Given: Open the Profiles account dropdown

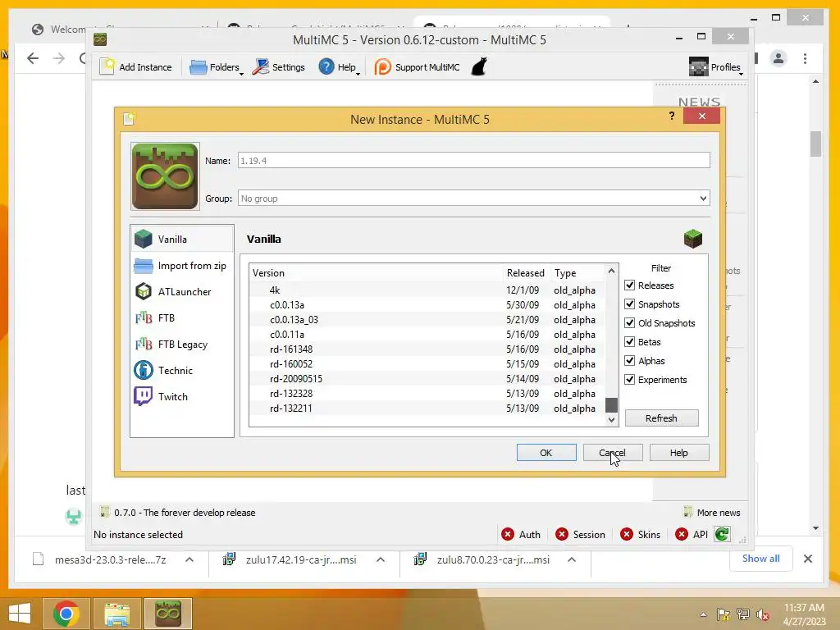Looking at the screenshot, I should 716,67.
